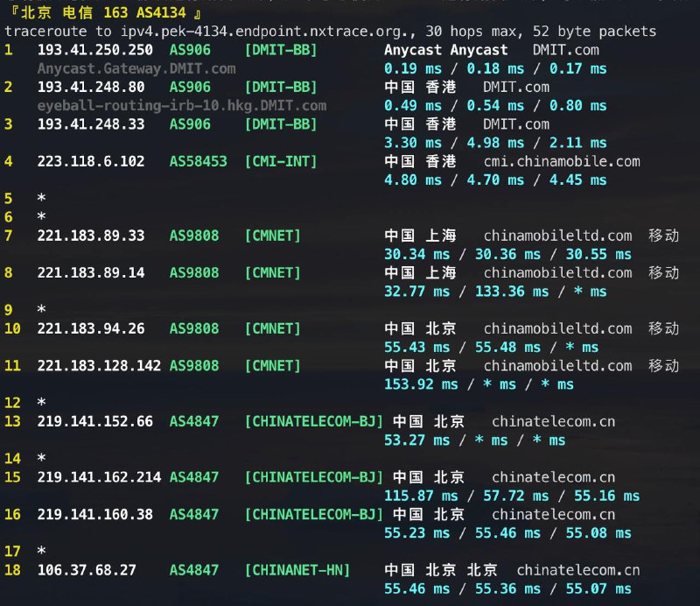Click latency value 55.43 ms

click(x=417, y=347)
